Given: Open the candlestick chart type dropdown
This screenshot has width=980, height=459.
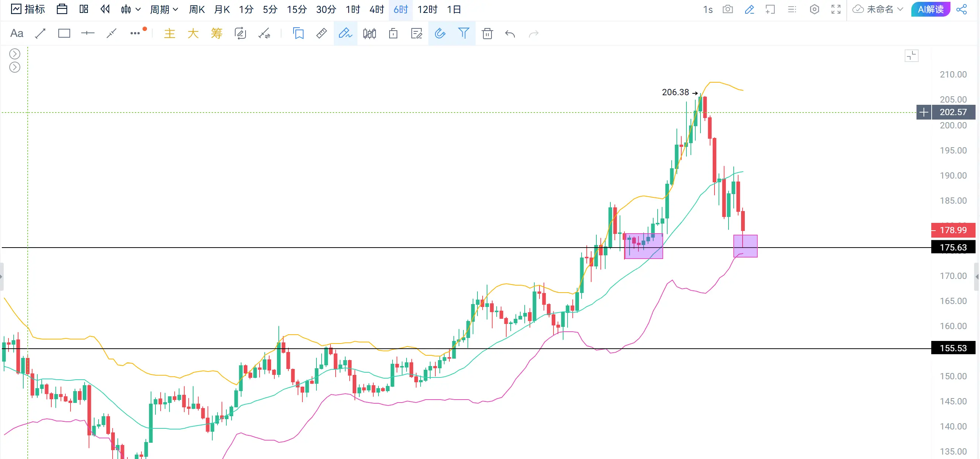Looking at the screenshot, I should [x=130, y=9].
